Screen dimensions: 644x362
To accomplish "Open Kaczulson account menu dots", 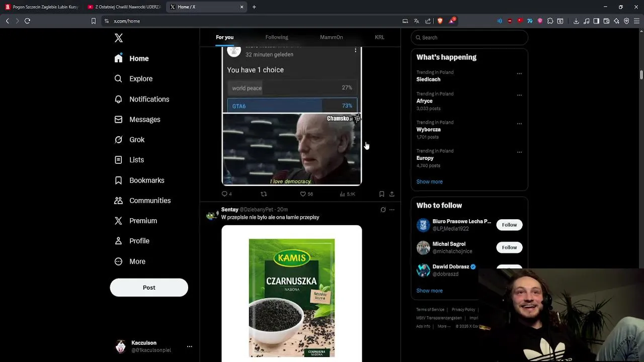I will [x=189, y=346].
